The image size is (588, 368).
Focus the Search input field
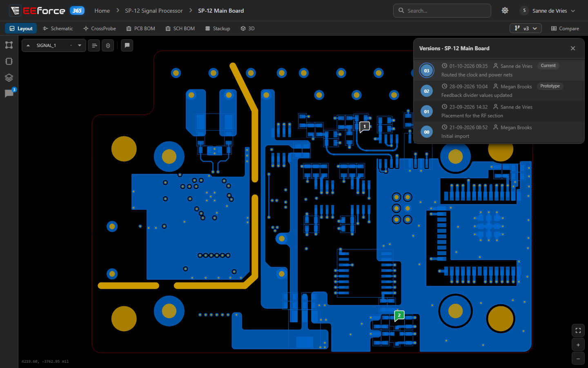[442, 11]
